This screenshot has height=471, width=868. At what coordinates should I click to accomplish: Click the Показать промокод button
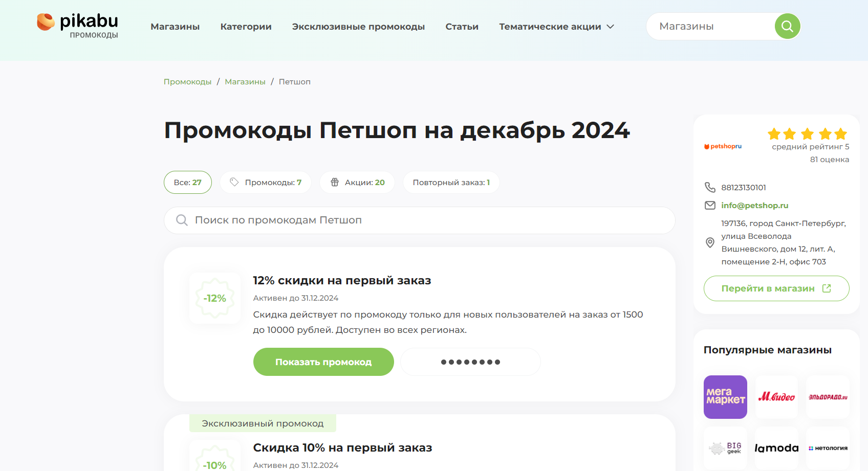click(x=323, y=362)
